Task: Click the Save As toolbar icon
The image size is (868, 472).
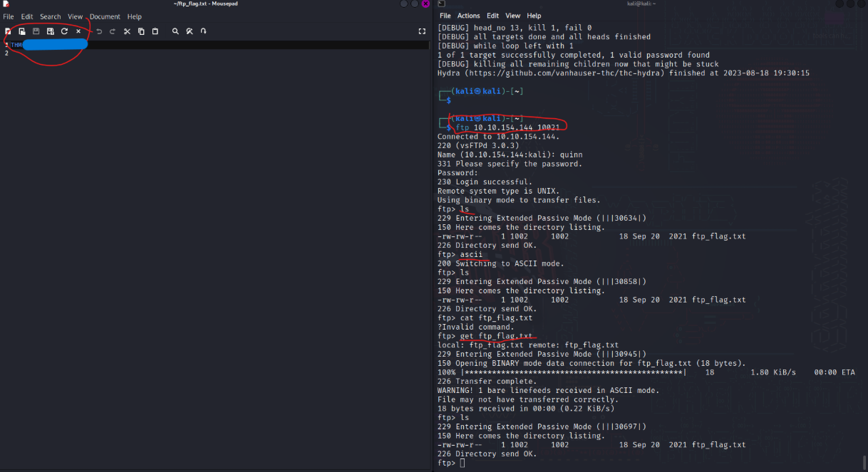Action: tap(50, 31)
